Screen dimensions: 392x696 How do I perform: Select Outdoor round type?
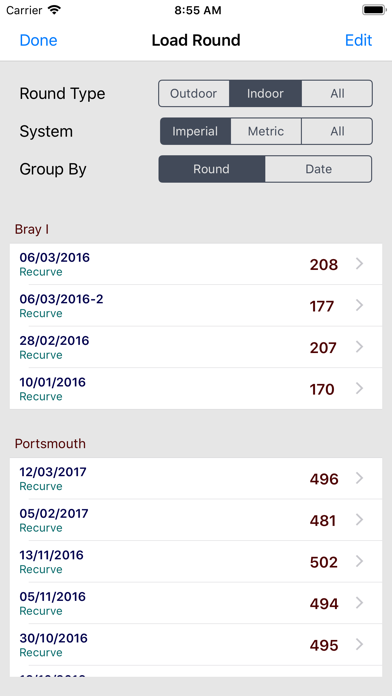194,94
